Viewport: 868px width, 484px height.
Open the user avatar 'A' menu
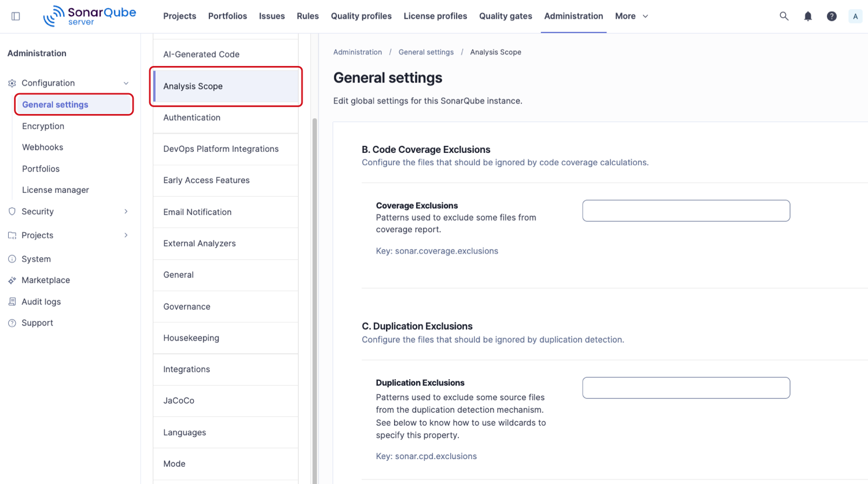[x=855, y=16]
